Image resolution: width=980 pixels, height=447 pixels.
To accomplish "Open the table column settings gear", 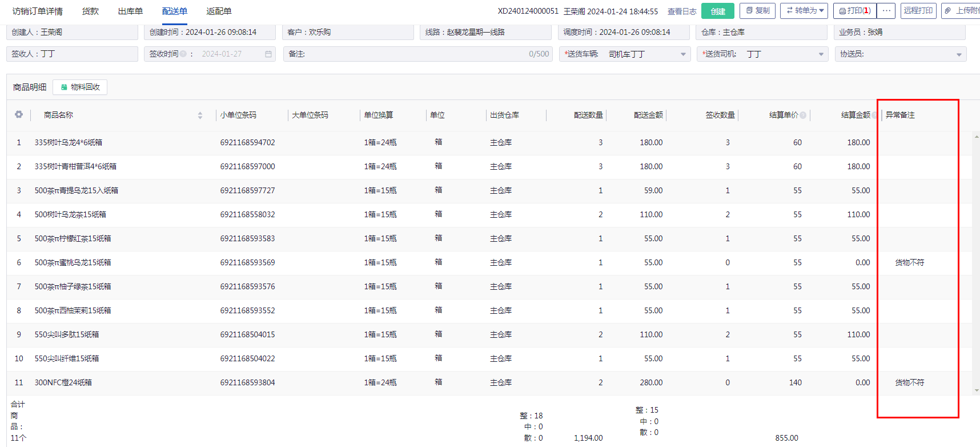I will [19, 114].
